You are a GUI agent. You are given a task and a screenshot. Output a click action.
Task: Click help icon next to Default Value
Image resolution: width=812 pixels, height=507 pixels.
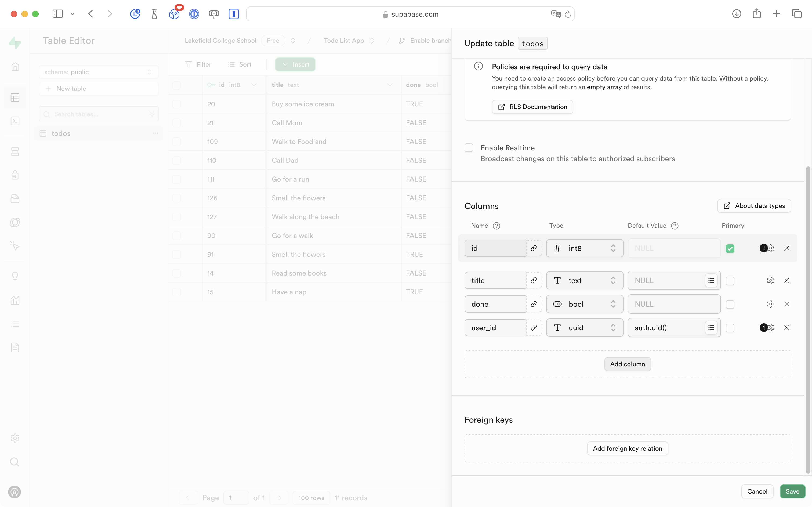[x=675, y=226]
